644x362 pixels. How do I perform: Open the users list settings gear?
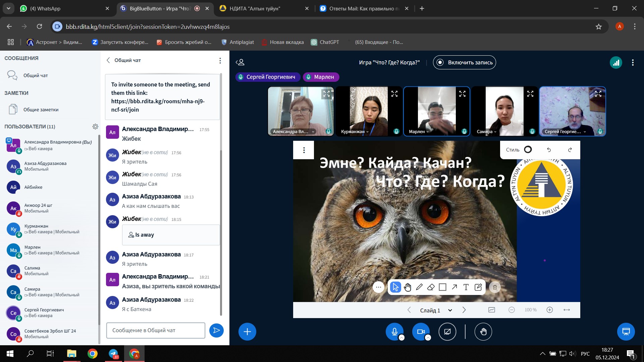[95, 127]
